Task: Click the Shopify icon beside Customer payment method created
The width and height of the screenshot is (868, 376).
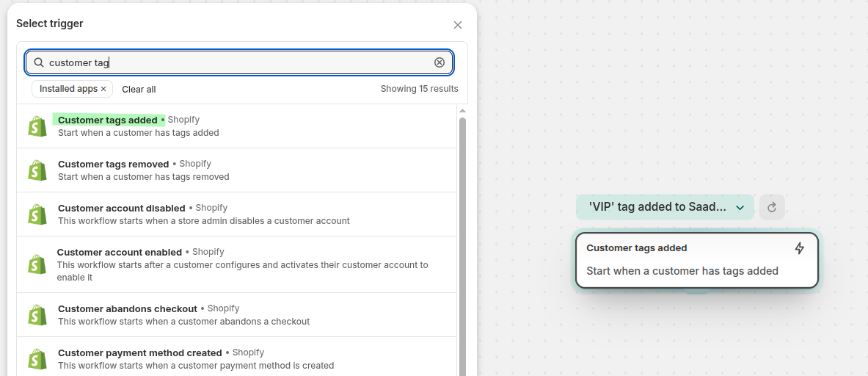Action: click(37, 359)
